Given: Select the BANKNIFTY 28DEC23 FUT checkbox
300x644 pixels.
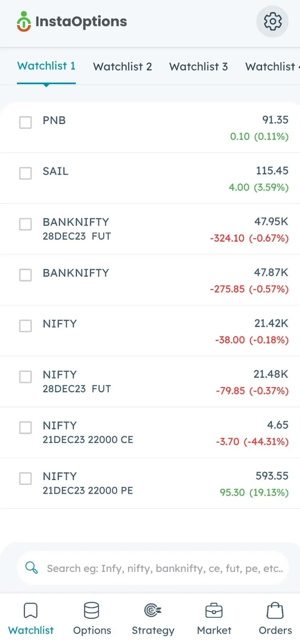Looking at the screenshot, I should tap(26, 224).
